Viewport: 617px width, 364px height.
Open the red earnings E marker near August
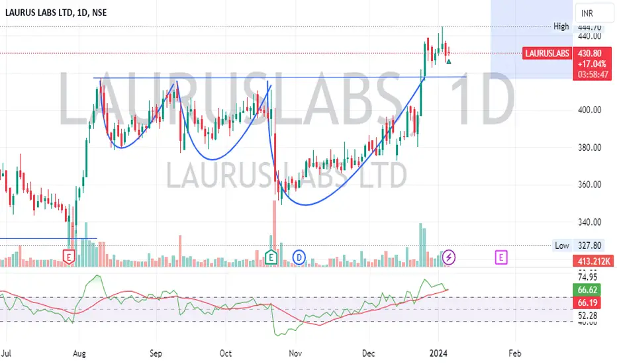69,257
